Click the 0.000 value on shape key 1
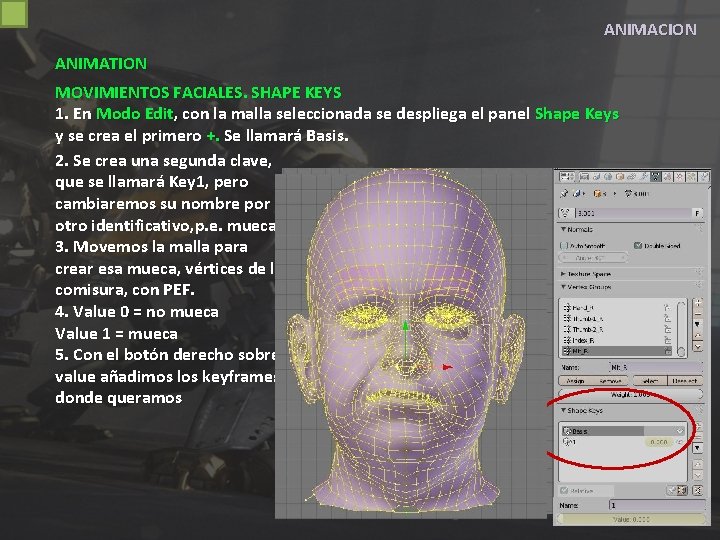This screenshot has height=540, width=720. [x=659, y=442]
